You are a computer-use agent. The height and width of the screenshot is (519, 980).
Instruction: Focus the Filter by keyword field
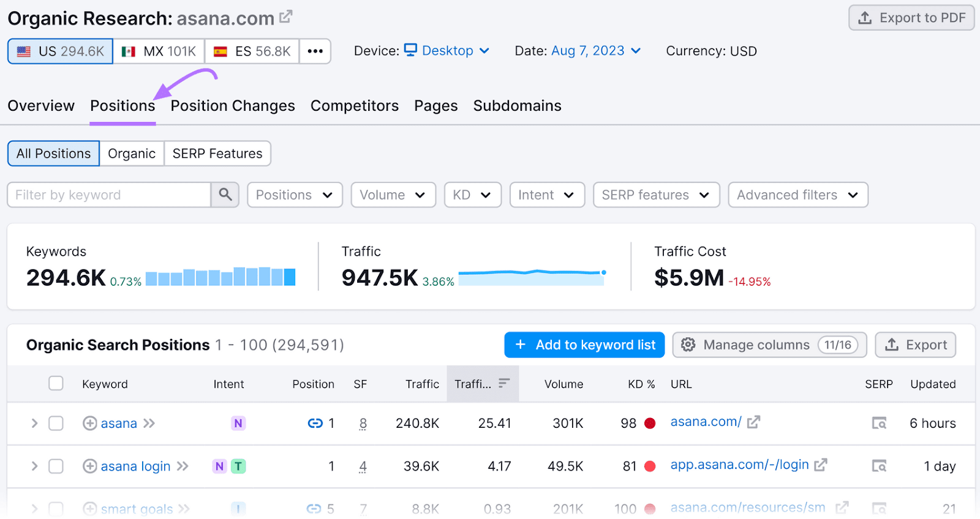pyautogui.click(x=109, y=195)
